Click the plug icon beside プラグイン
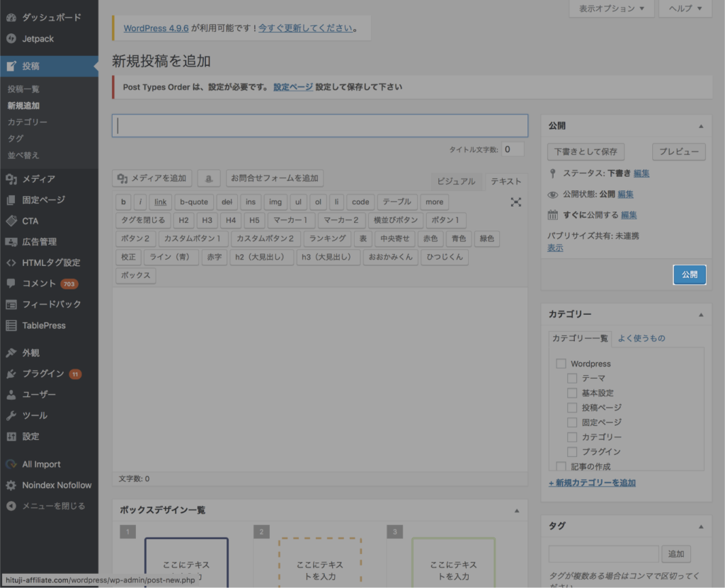The width and height of the screenshot is (725, 588). (11, 374)
